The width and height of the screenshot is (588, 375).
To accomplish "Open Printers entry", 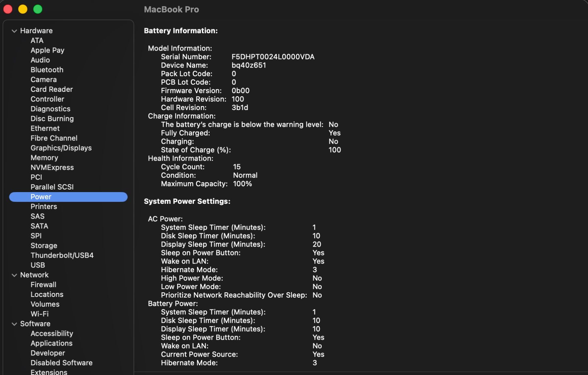I will (x=44, y=207).
